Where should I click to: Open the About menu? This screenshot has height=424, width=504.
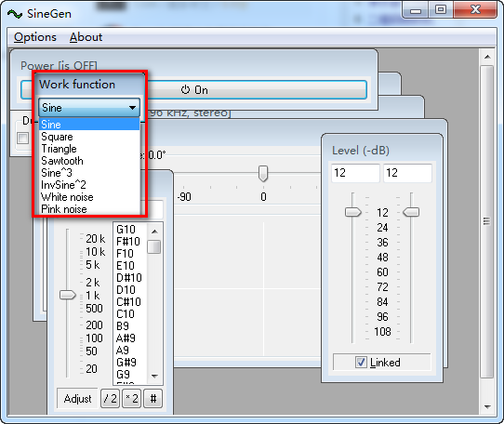pos(86,37)
